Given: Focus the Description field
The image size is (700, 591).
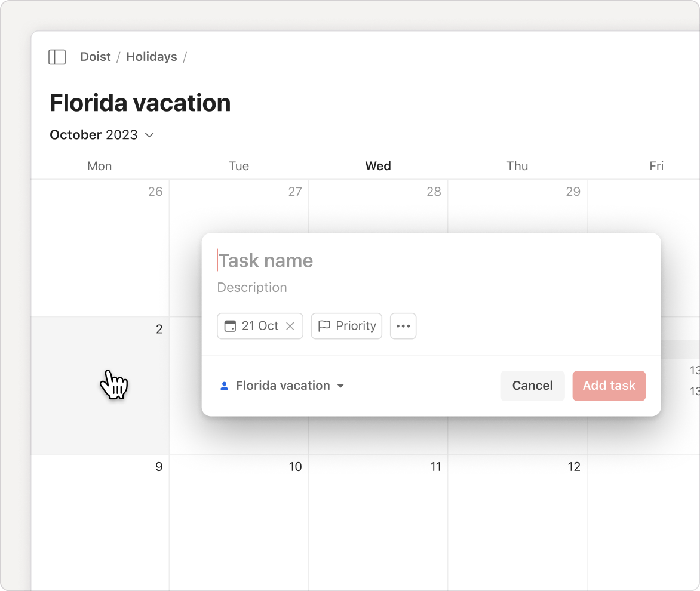Looking at the screenshot, I should click(252, 287).
